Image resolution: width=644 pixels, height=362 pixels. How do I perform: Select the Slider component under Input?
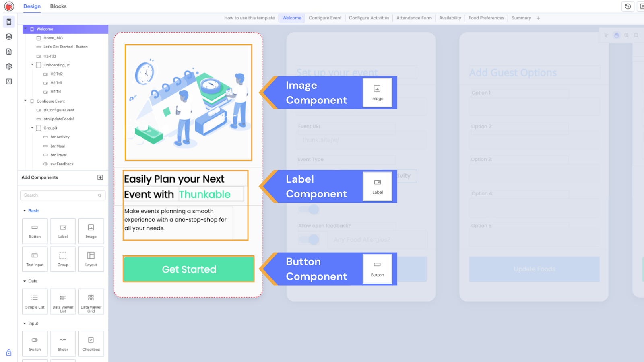[x=63, y=343]
